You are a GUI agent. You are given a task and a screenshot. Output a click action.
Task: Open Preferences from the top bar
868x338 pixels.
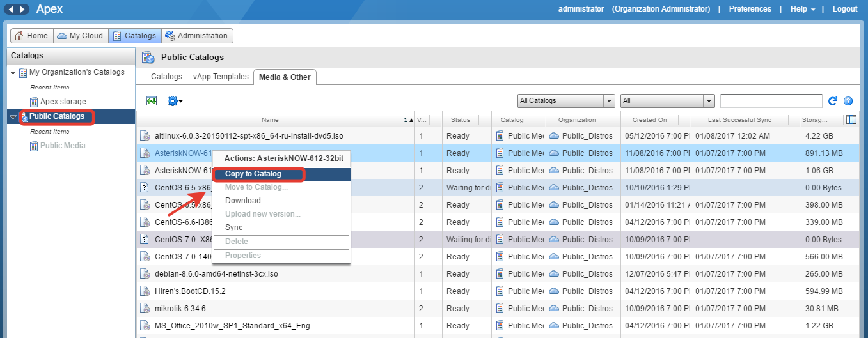pos(750,9)
